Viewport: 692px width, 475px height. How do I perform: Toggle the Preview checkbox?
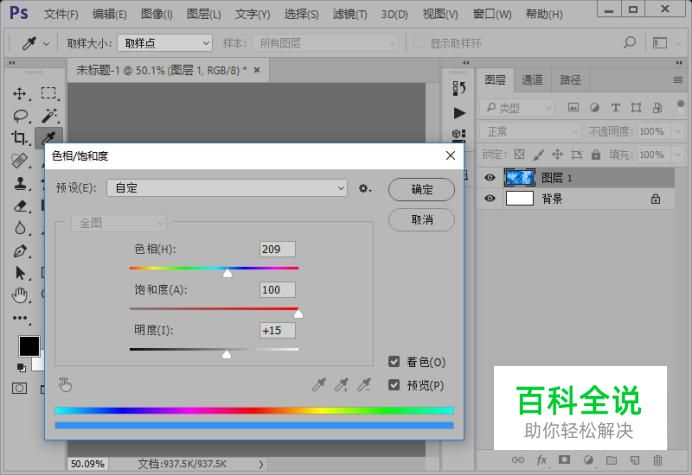click(x=394, y=385)
